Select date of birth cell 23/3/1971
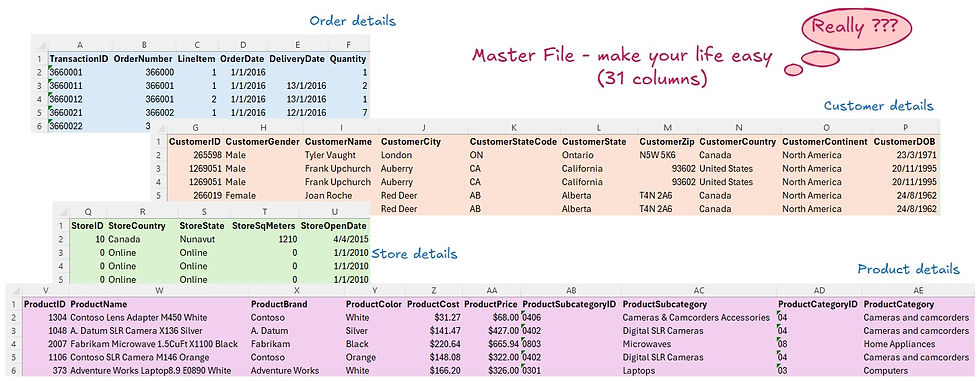 (905, 155)
